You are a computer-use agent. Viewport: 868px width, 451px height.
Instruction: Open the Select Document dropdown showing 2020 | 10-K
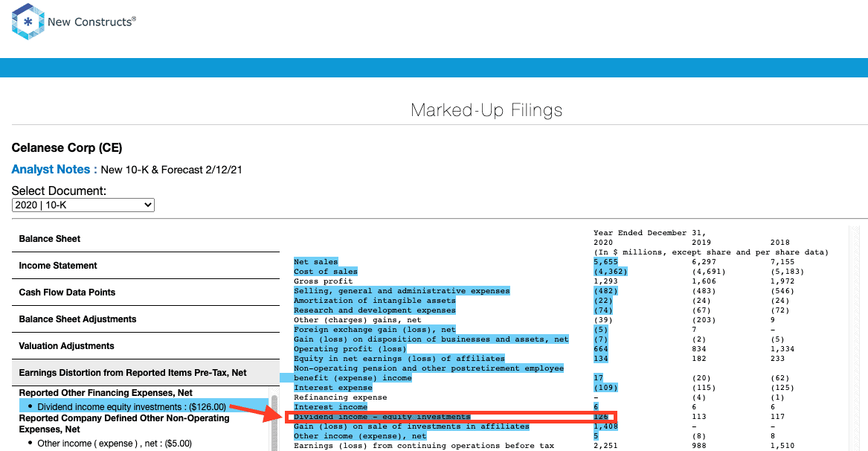pos(83,205)
